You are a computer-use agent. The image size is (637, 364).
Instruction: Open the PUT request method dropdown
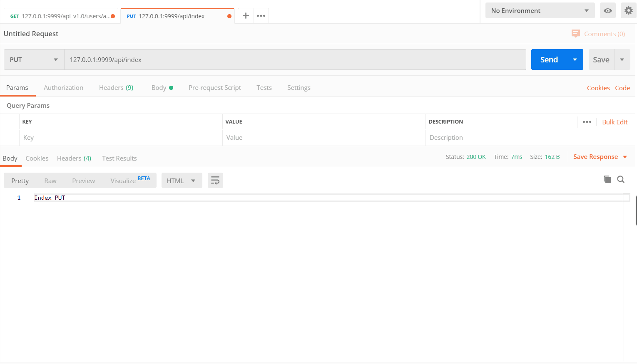tap(33, 59)
